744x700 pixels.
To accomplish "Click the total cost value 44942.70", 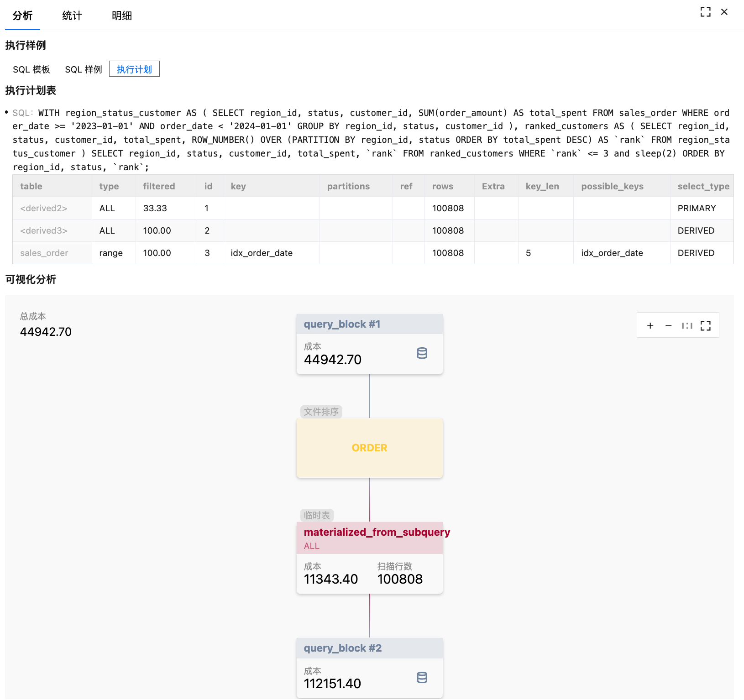I will [x=46, y=332].
